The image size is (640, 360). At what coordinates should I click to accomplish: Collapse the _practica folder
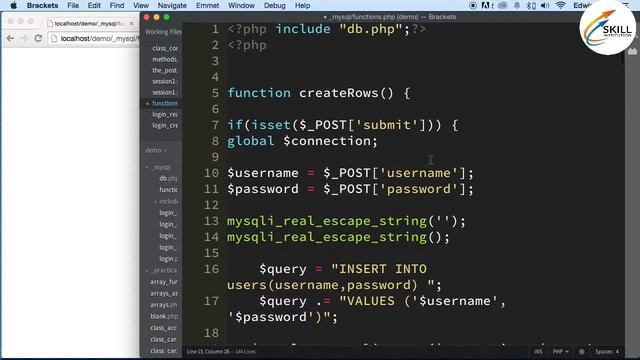click(x=162, y=270)
